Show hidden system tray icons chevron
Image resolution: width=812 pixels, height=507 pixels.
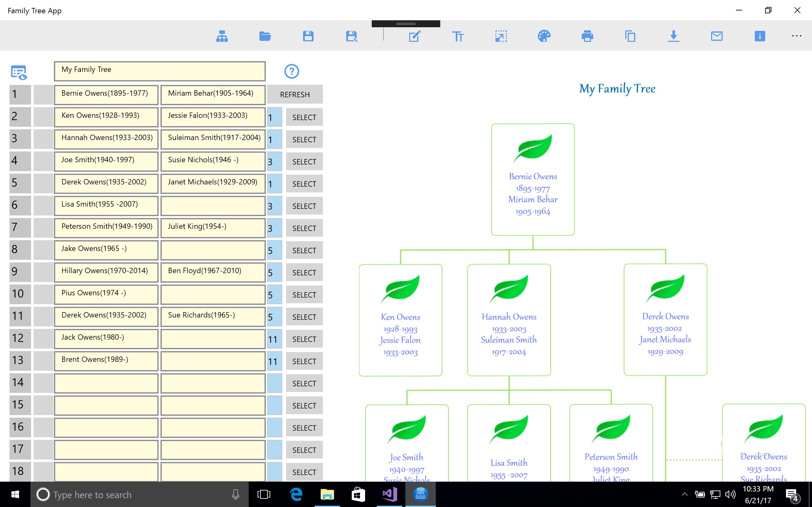point(685,494)
